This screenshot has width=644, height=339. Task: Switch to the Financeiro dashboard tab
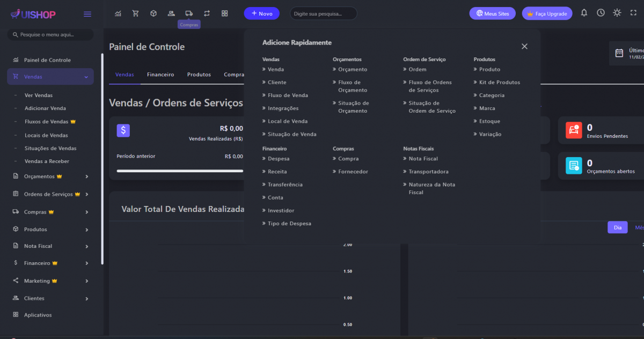[160, 75]
